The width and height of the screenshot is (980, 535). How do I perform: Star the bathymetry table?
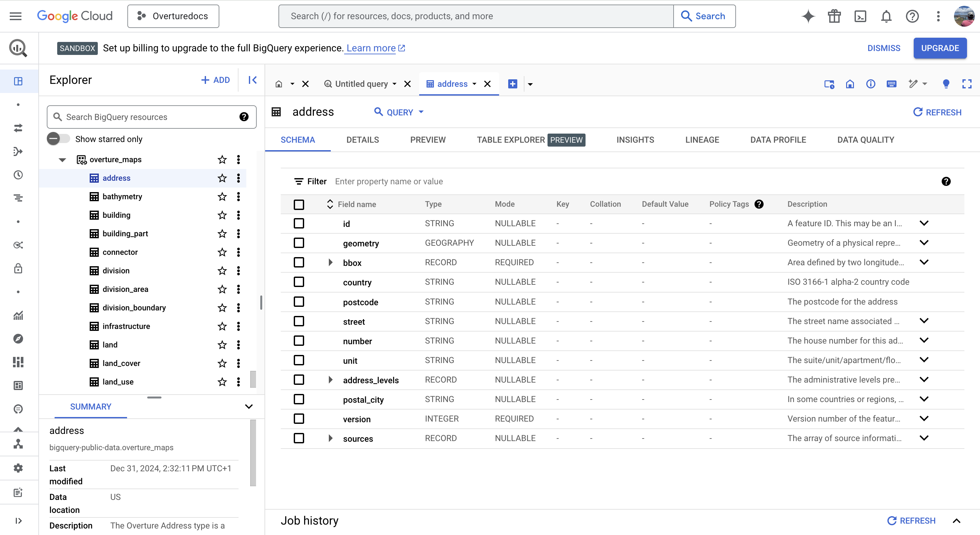pos(222,196)
